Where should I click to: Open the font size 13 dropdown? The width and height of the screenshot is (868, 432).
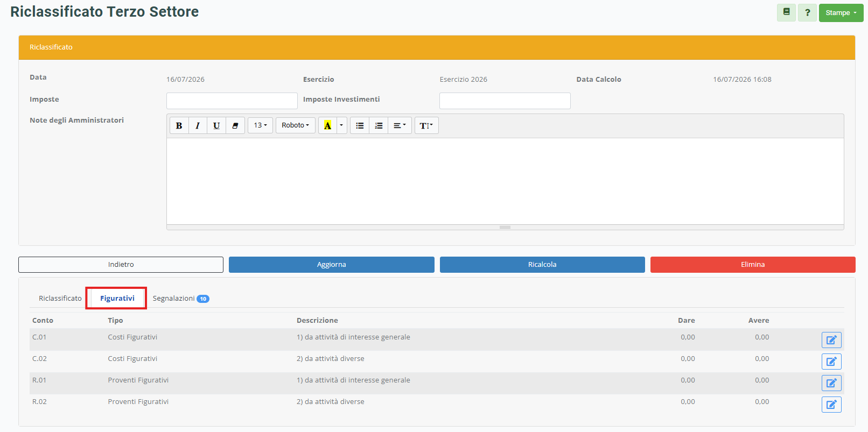(260, 125)
